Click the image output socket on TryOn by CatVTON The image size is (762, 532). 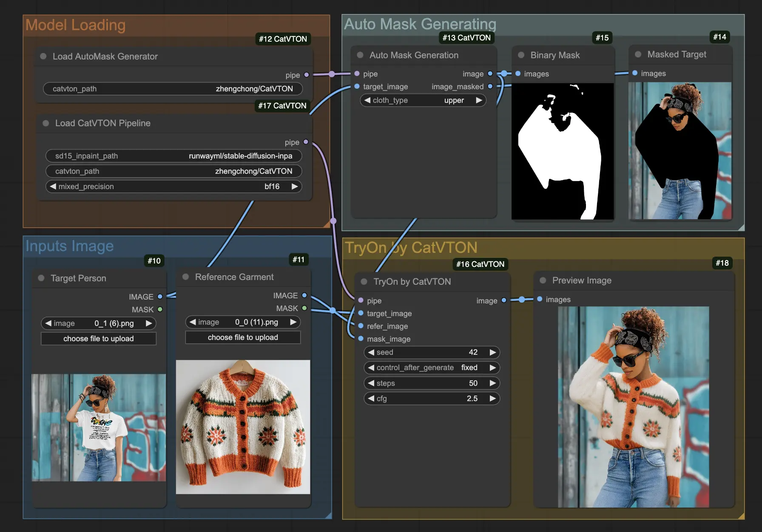pyautogui.click(x=504, y=300)
